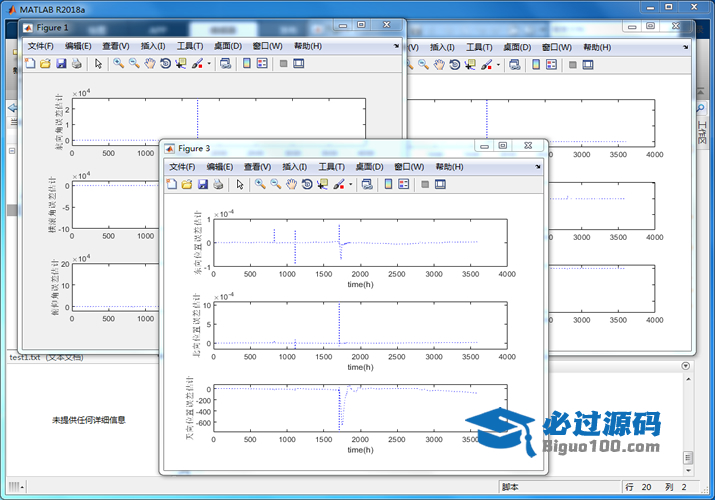
Task: Toggle Edit Plot arrow in Figure 3
Action: pyautogui.click(x=240, y=184)
